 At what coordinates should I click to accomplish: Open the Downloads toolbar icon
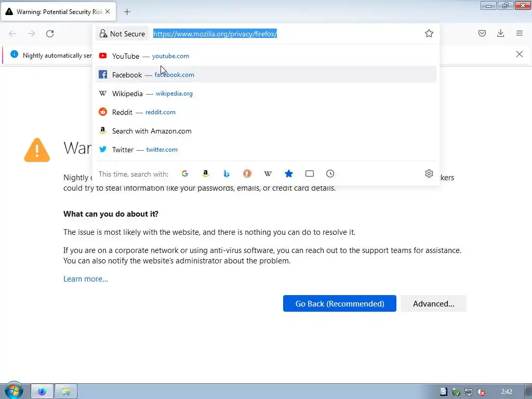(x=500, y=33)
